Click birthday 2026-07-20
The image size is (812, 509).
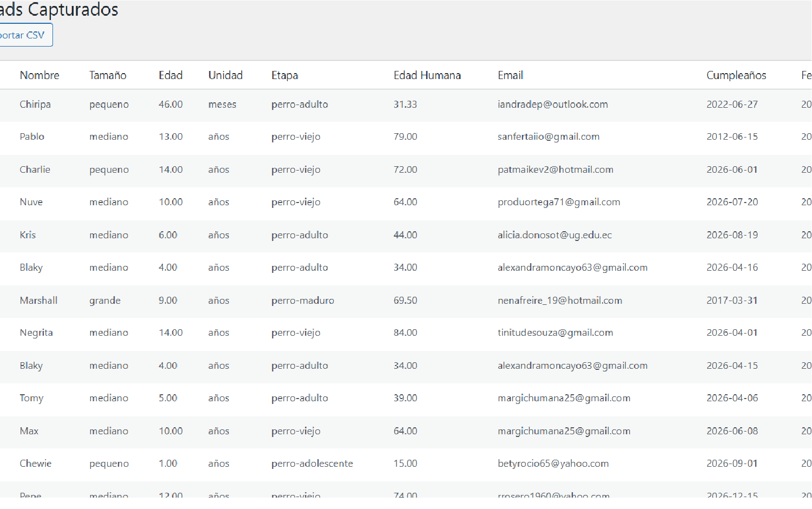(x=732, y=202)
